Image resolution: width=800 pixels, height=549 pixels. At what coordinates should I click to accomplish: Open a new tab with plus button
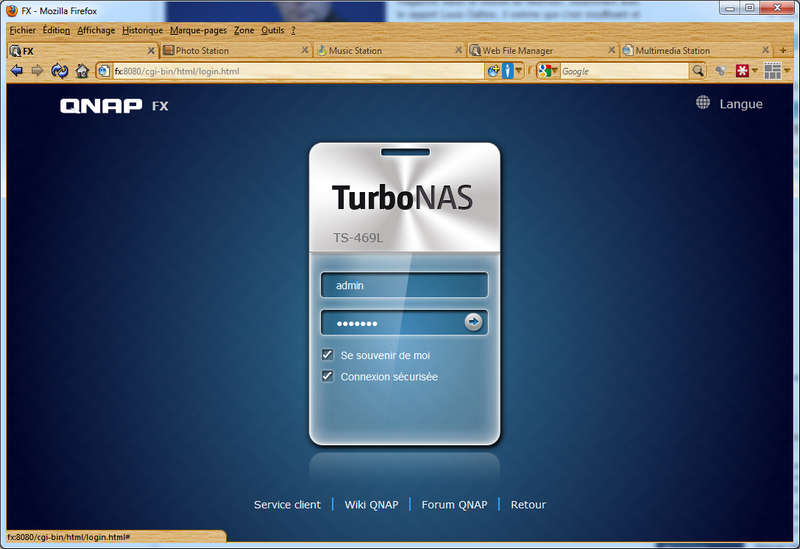(783, 50)
